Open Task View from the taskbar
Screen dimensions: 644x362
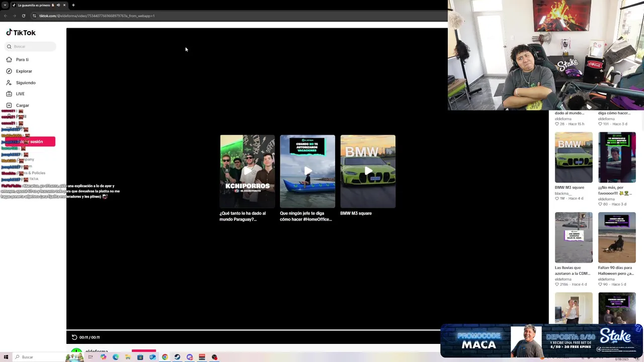pyautogui.click(x=91, y=357)
